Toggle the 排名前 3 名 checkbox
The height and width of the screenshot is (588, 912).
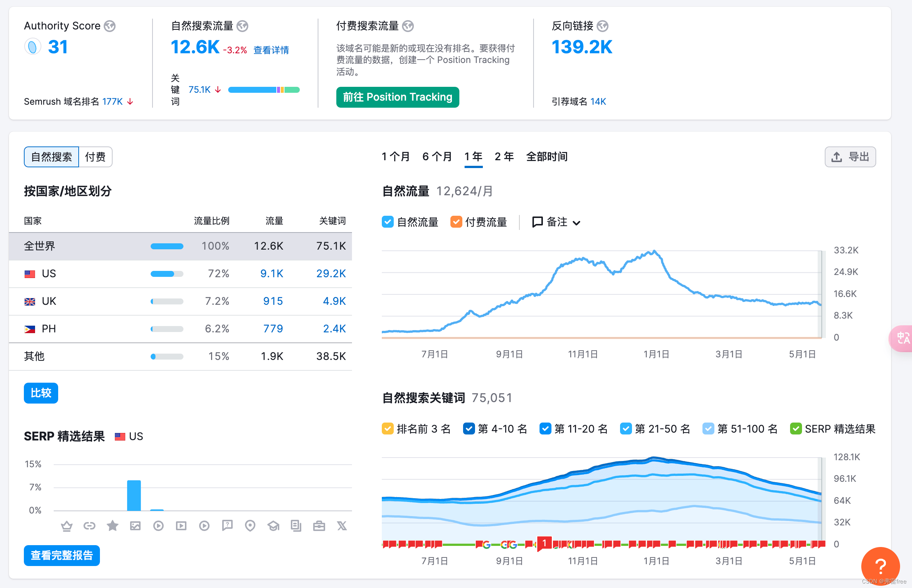[x=387, y=429]
